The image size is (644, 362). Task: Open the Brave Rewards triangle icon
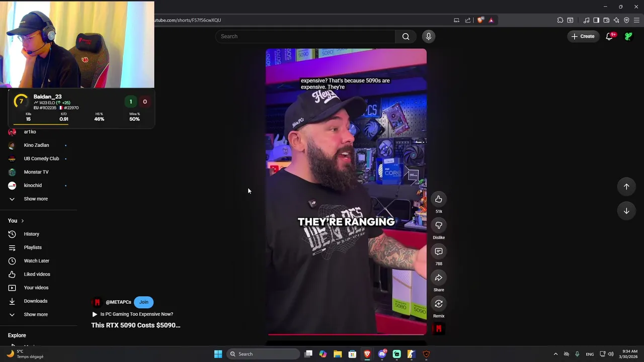click(x=491, y=20)
